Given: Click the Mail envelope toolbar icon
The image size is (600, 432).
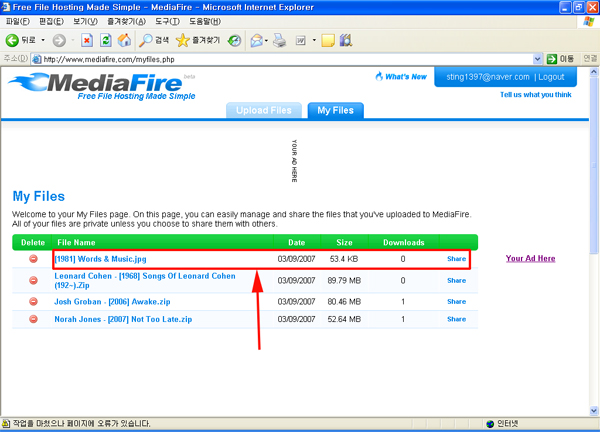Looking at the screenshot, I should point(256,40).
